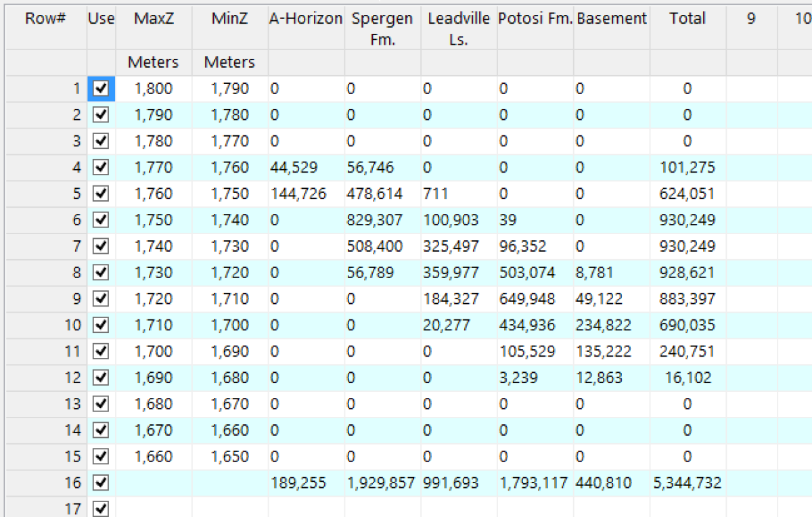Uncheck the Use checkbox in row 1

[x=101, y=89]
